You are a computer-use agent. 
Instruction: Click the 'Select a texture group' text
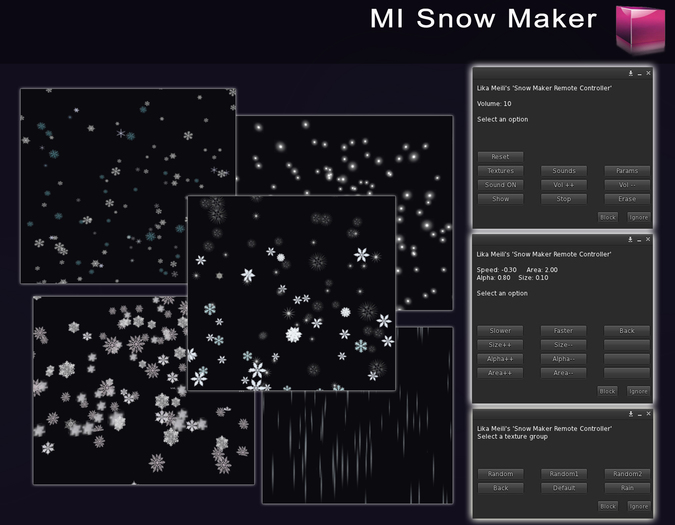point(512,437)
